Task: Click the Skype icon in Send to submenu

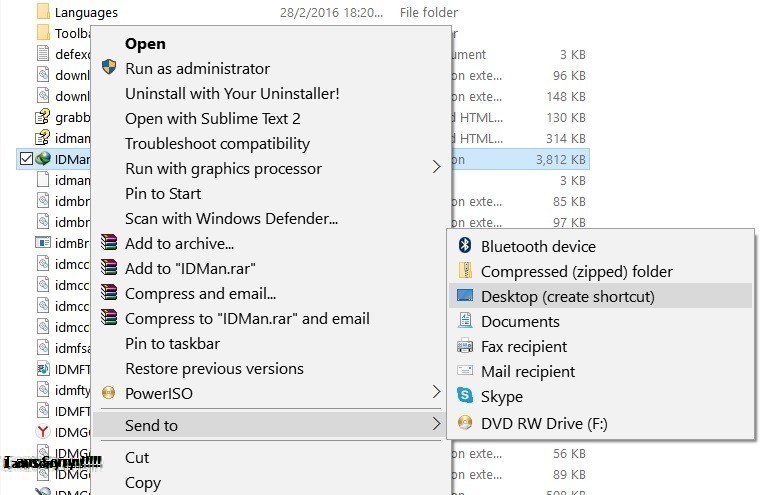Action: 464,397
